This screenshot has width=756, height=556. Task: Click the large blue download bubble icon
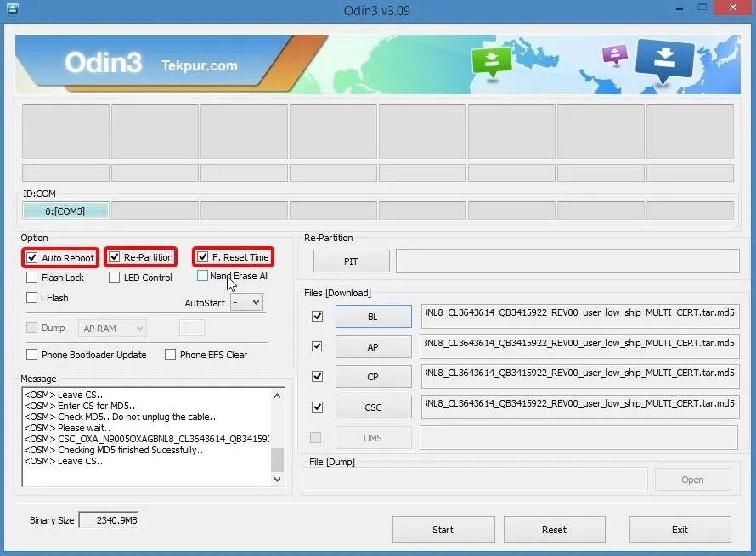coord(664,61)
